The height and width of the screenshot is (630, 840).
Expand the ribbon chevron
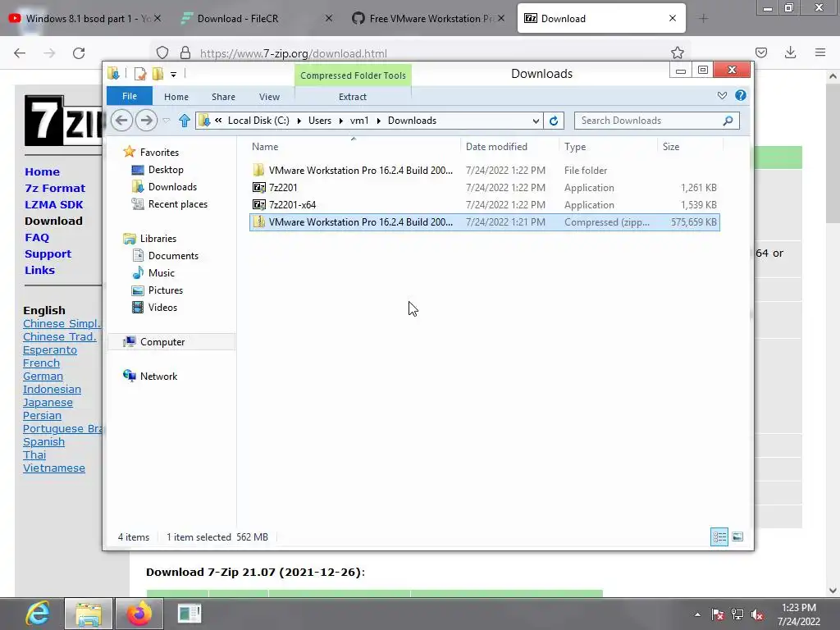coord(722,95)
